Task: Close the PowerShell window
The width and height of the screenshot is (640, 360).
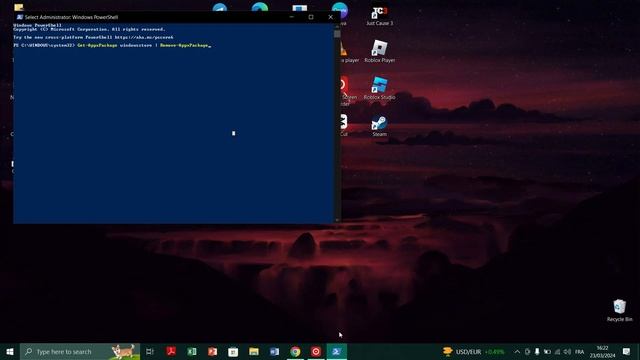Action: [331, 17]
